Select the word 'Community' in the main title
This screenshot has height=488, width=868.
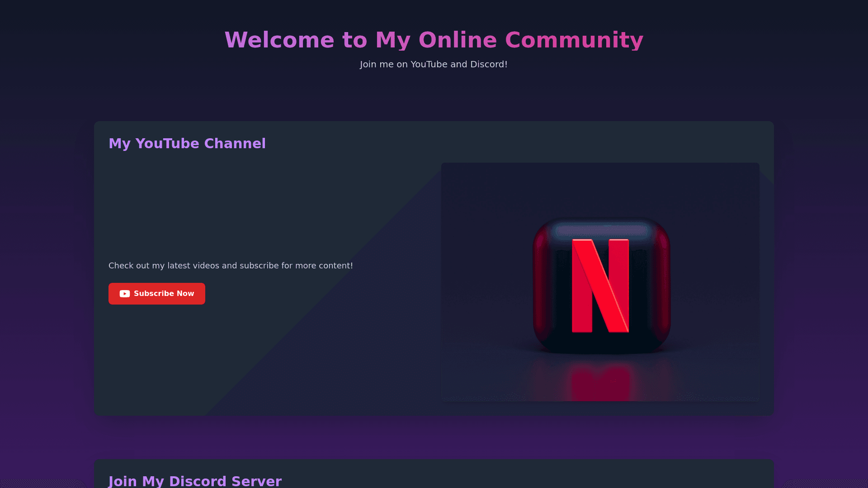coord(574,40)
